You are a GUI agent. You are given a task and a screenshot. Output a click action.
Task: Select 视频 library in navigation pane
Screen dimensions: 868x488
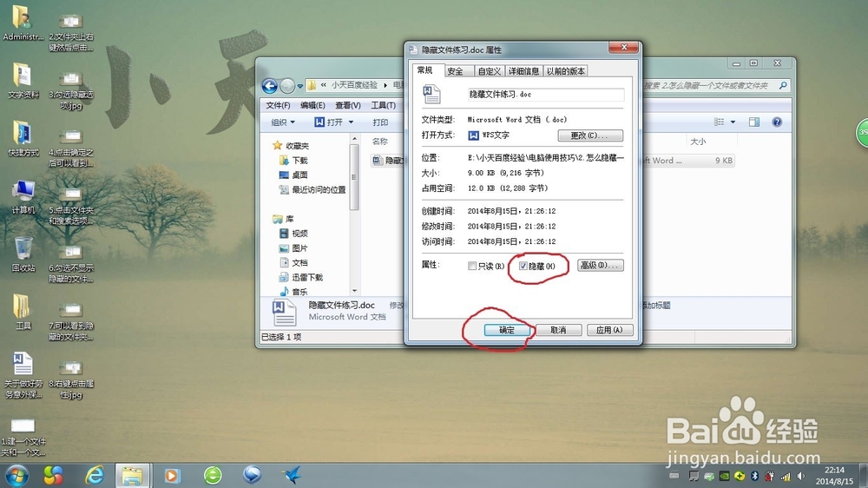(294, 234)
